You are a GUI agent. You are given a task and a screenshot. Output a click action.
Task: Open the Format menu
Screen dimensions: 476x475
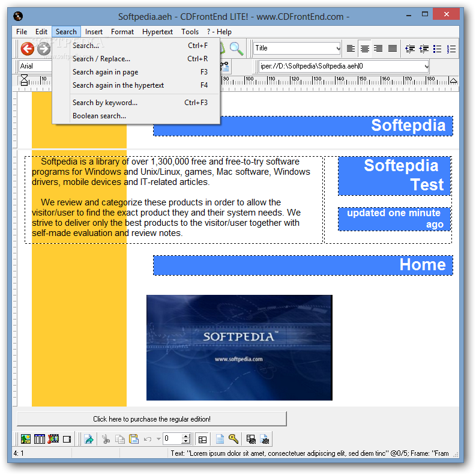(122, 32)
